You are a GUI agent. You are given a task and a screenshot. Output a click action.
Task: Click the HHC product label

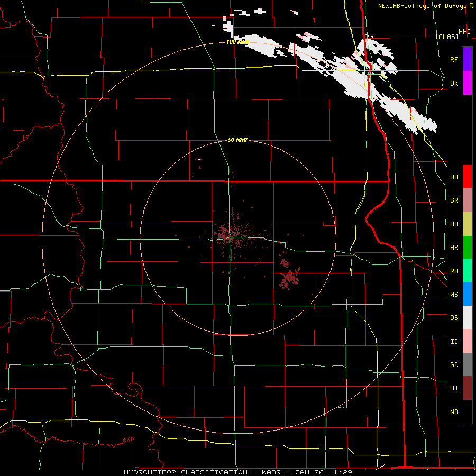click(x=464, y=32)
